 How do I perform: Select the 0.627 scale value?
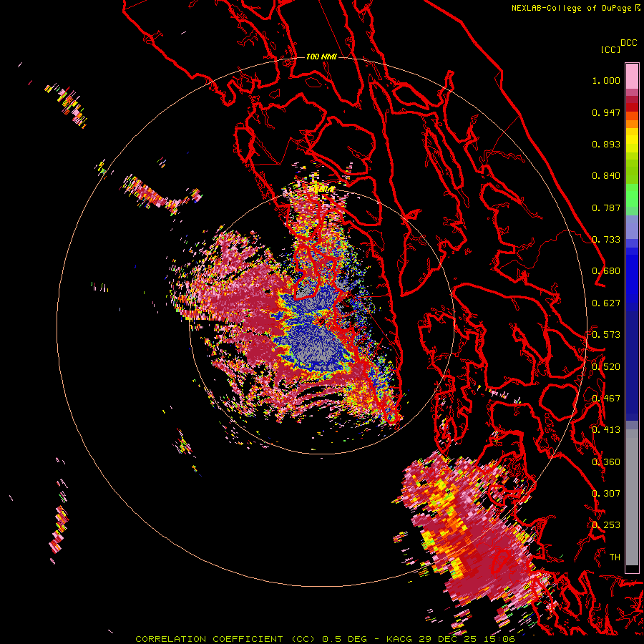[x=606, y=303]
